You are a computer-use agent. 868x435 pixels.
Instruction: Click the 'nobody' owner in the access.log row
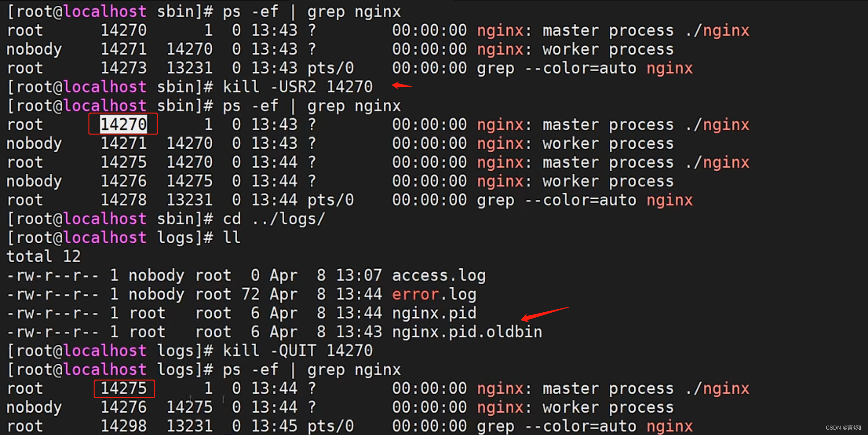coord(156,276)
